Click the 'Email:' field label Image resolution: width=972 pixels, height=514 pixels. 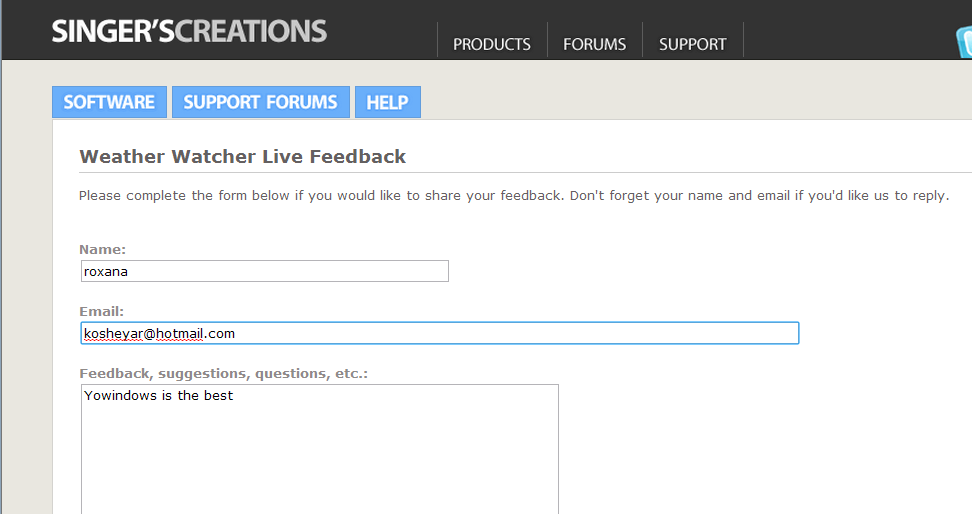pyautogui.click(x=101, y=311)
